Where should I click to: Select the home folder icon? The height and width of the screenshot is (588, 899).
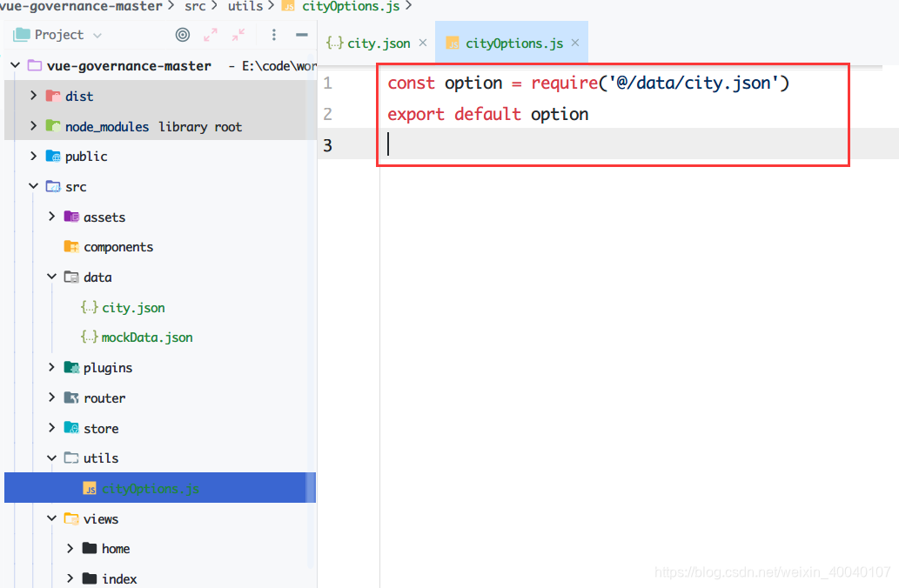point(90,549)
